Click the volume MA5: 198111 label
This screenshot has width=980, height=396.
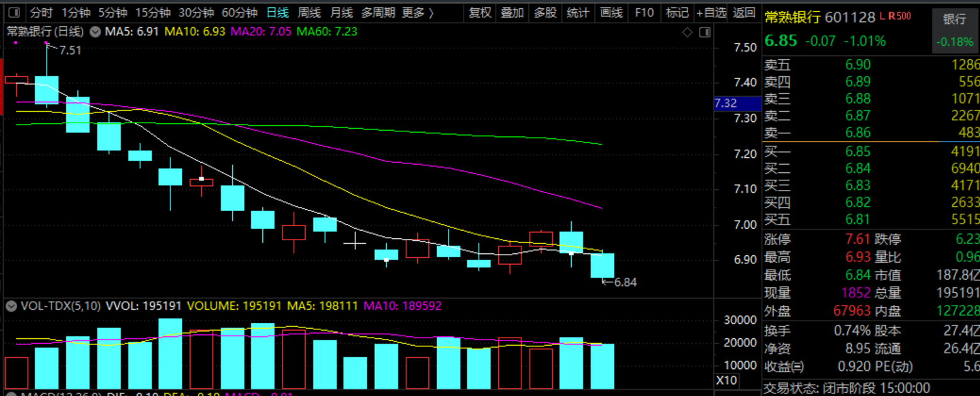pos(323,306)
